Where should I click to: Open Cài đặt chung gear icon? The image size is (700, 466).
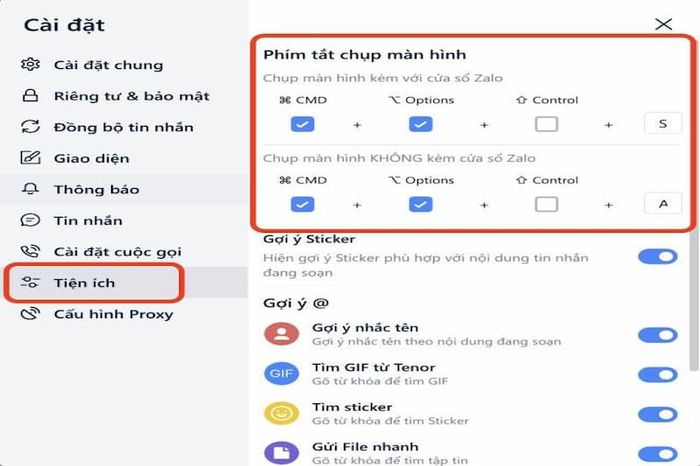click(x=30, y=64)
